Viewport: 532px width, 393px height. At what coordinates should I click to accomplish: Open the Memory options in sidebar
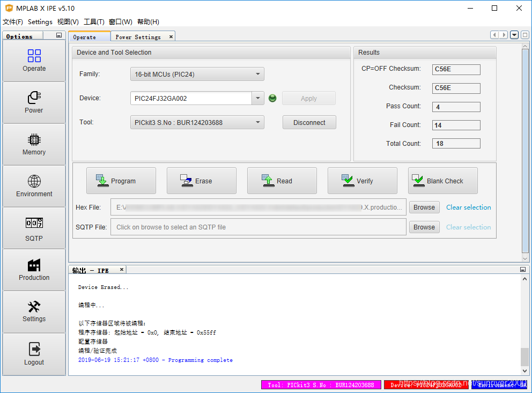click(34, 144)
